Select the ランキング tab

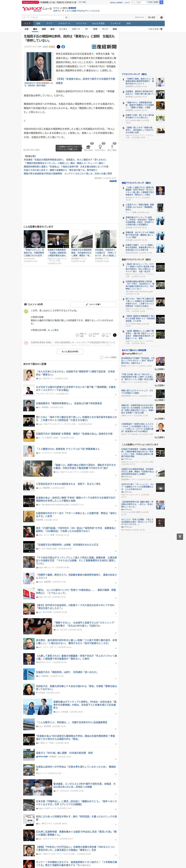pos(115,24)
